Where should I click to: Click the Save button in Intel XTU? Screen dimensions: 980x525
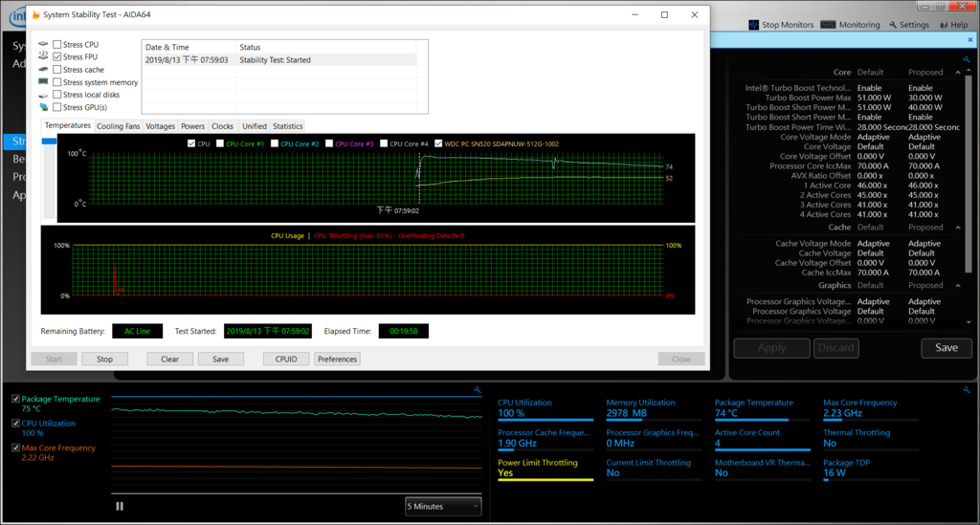[947, 348]
